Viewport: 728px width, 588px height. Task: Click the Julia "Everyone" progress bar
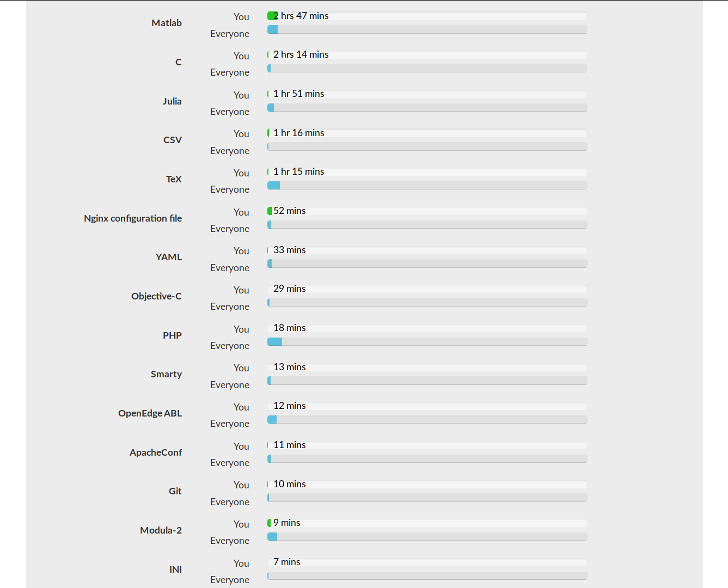tap(427, 108)
